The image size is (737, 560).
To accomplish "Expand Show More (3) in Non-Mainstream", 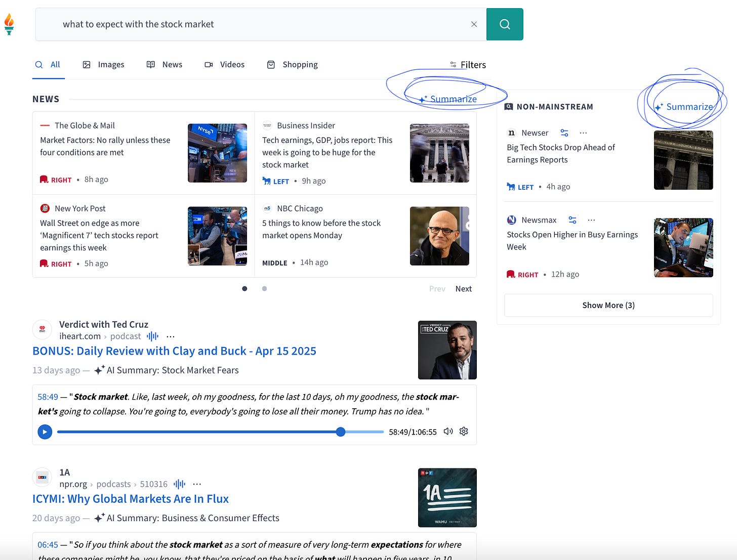I will [608, 306].
